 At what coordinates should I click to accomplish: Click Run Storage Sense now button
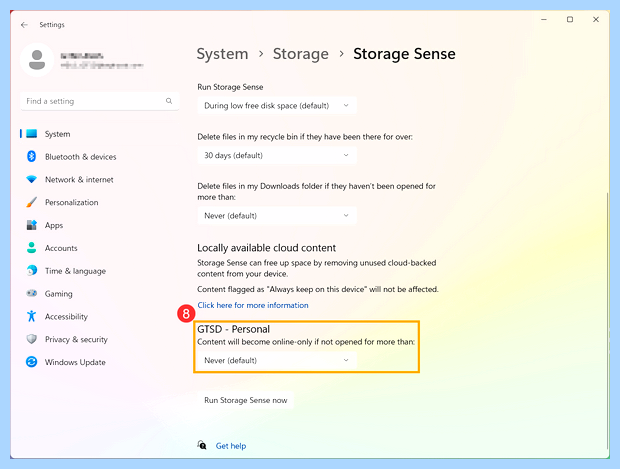246,400
